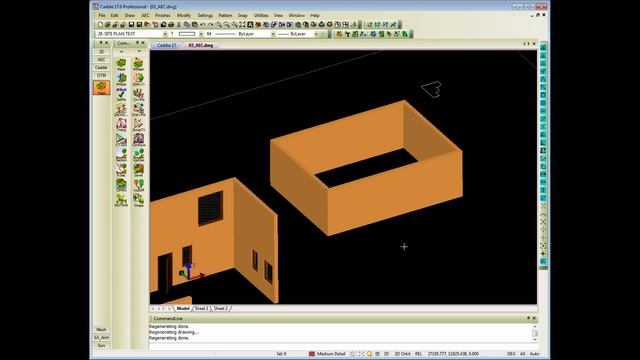Toggle 3D mode in status bar
This screenshot has width=640, height=360.
point(386,354)
